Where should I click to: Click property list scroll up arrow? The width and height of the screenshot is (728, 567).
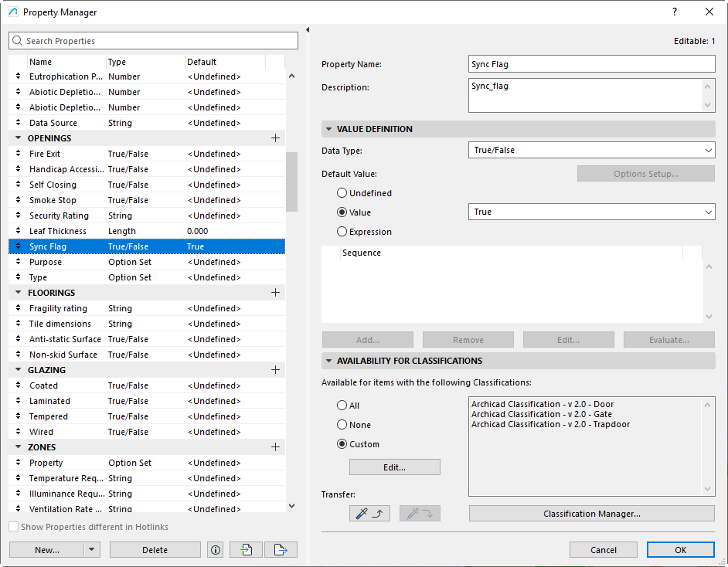pyautogui.click(x=291, y=76)
